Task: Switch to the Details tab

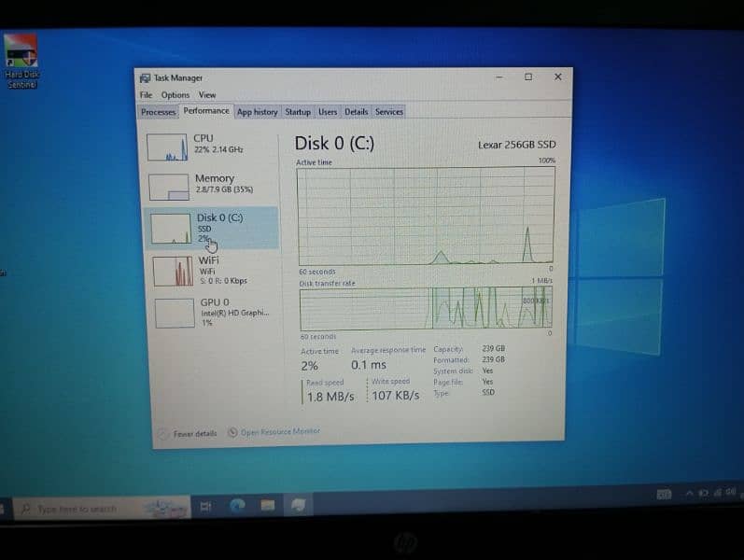Action: click(356, 112)
